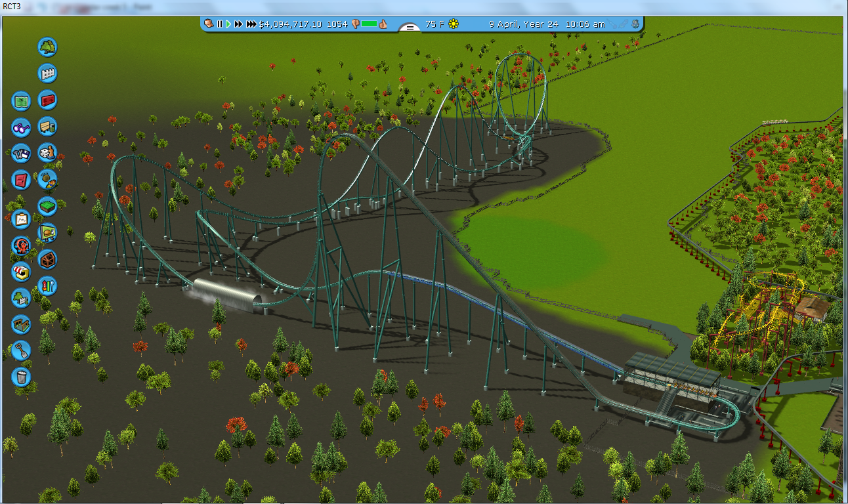This screenshot has width=848, height=504.
Task: Click the purple glasses view options icon
Action: point(22,127)
